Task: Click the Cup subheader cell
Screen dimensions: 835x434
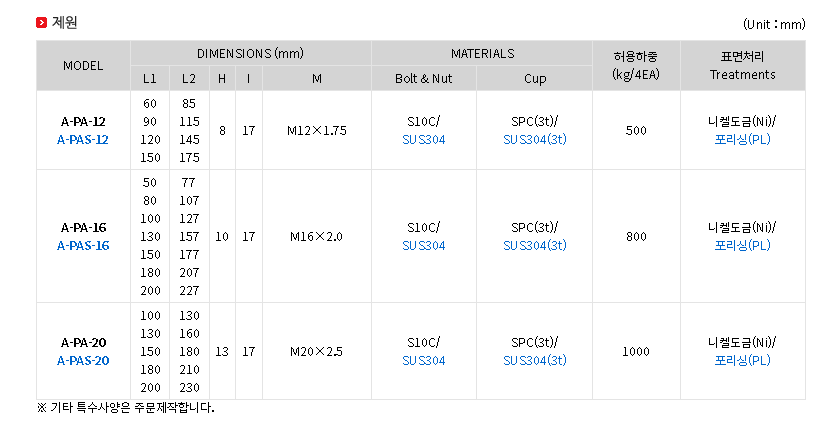Action: (535, 78)
